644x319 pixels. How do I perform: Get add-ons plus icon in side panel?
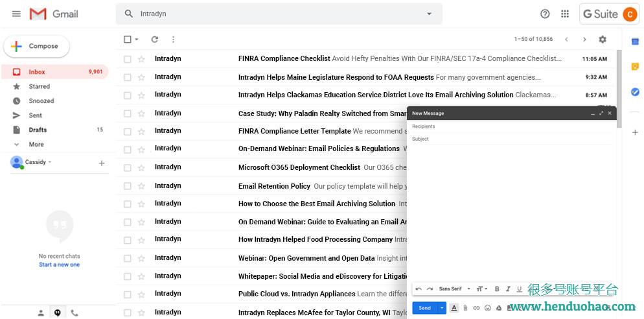pyautogui.click(x=635, y=132)
